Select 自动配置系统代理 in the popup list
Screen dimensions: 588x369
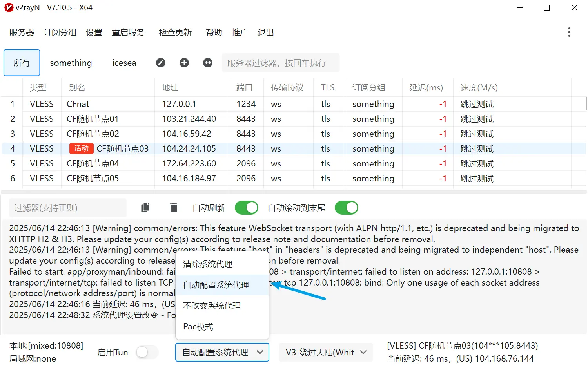[x=222, y=285]
